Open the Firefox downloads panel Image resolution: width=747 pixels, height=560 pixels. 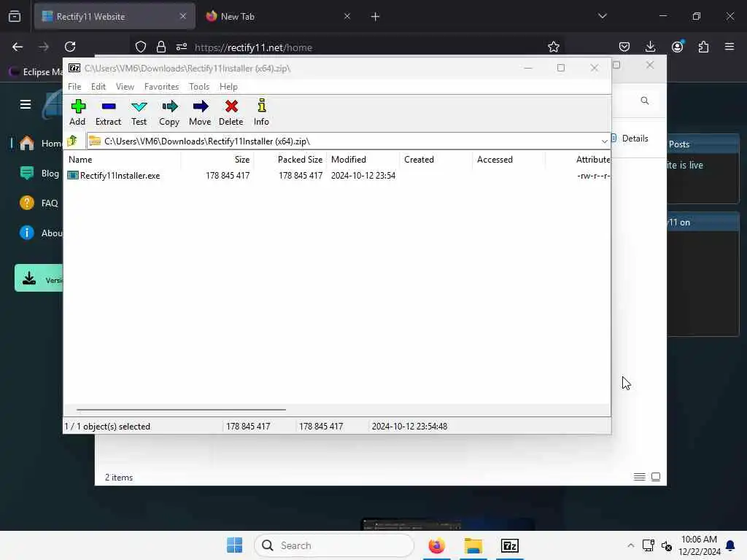(650, 47)
